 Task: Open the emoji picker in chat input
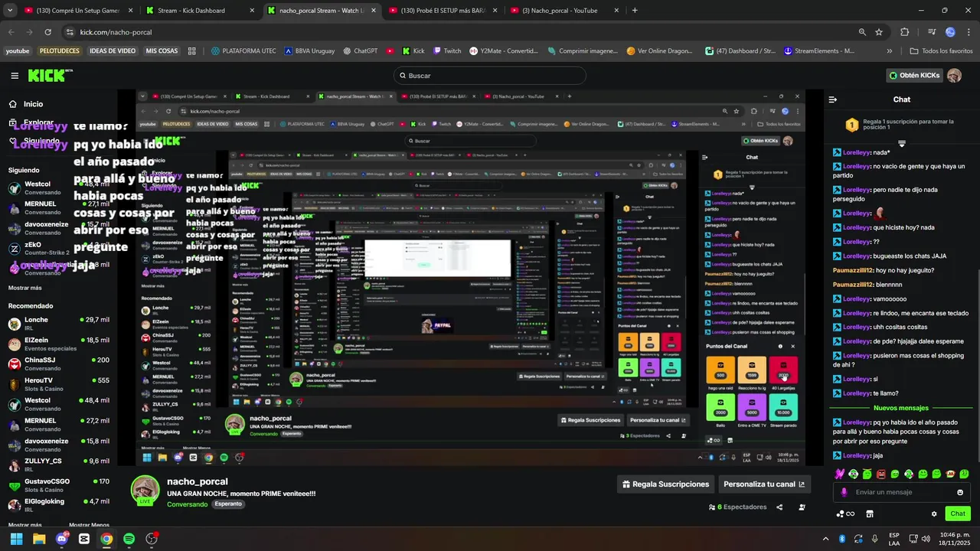(960, 492)
